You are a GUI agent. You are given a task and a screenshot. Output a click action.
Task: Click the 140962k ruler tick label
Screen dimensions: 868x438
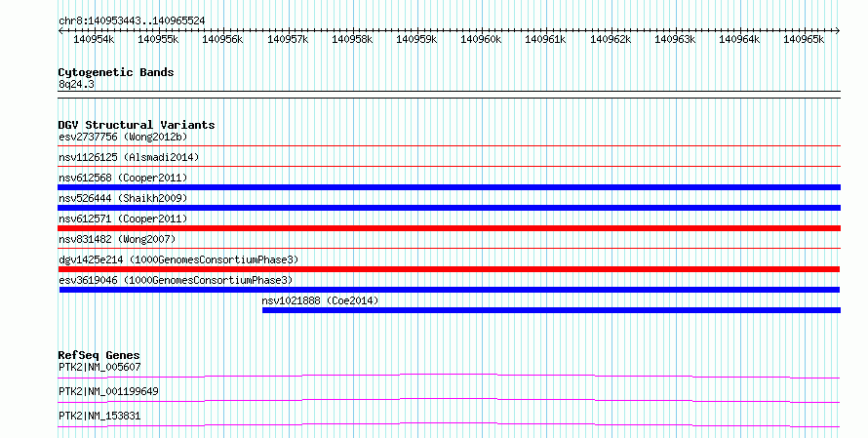tap(611, 39)
